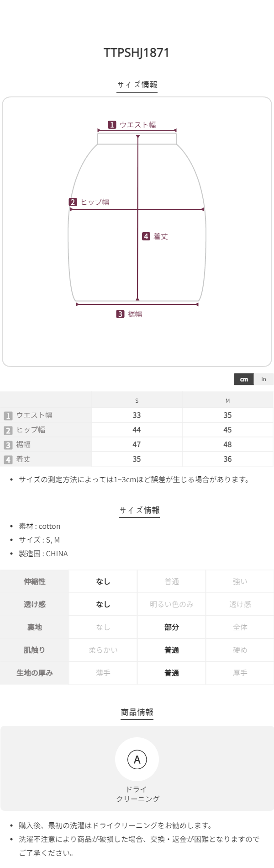Click the 裏地 部分 option cell
Image resolution: width=274 pixels, height=868 pixels.
click(x=172, y=627)
